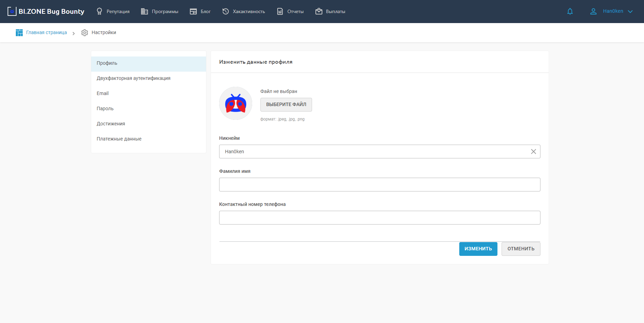Expand the Han0ken account dropdown arrow
Image resolution: width=644 pixels, height=323 pixels.
click(630, 11)
